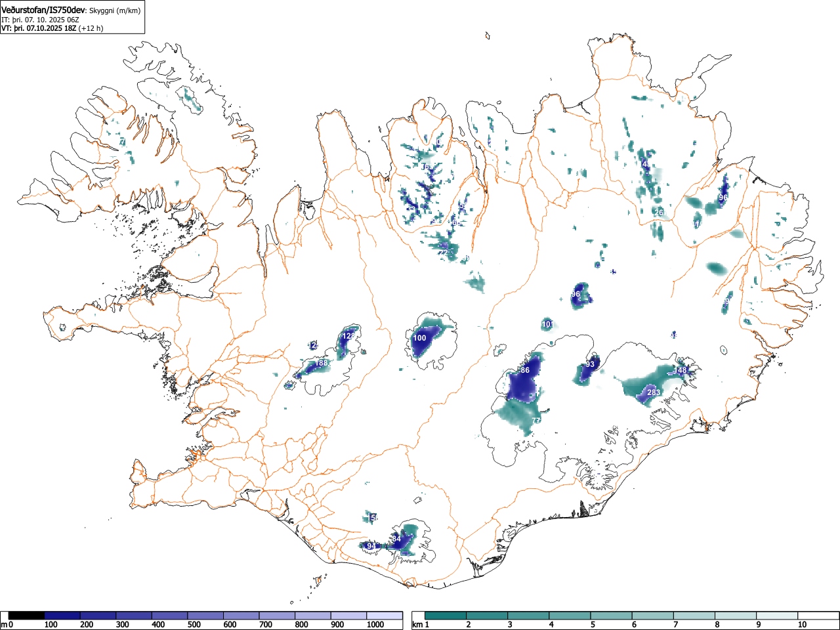Select the 8–9 km legend swatch
The height and width of the screenshot is (630, 840).
tap(735, 616)
